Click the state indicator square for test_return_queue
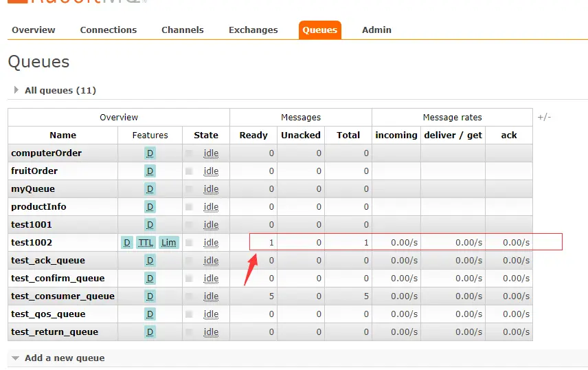588x370 pixels. (189, 332)
